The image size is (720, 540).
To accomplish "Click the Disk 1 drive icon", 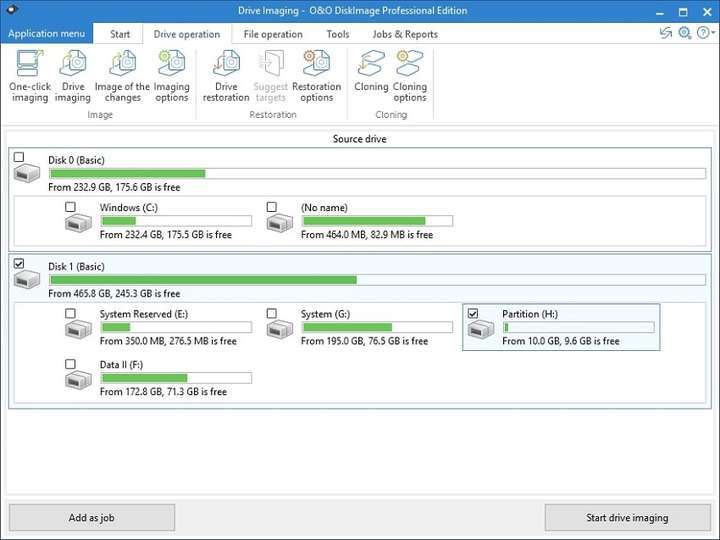I will coord(27,280).
